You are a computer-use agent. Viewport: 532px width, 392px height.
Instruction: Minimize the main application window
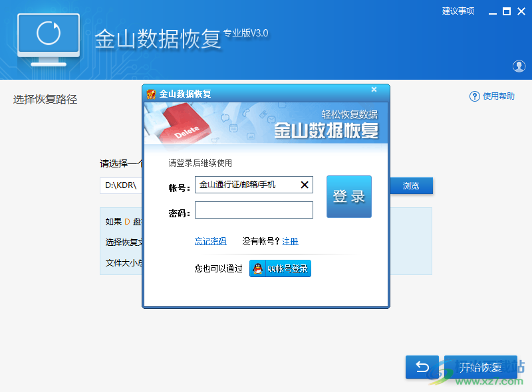[x=493, y=12]
